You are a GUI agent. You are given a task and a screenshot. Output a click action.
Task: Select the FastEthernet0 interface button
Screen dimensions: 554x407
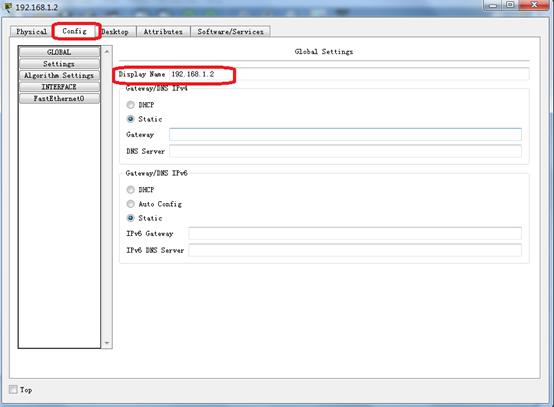click(x=59, y=99)
